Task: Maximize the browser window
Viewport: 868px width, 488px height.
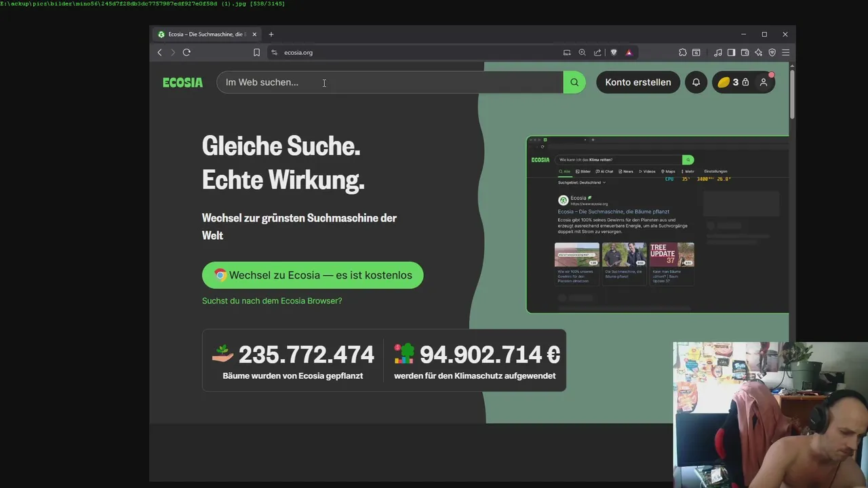Action: tap(764, 34)
